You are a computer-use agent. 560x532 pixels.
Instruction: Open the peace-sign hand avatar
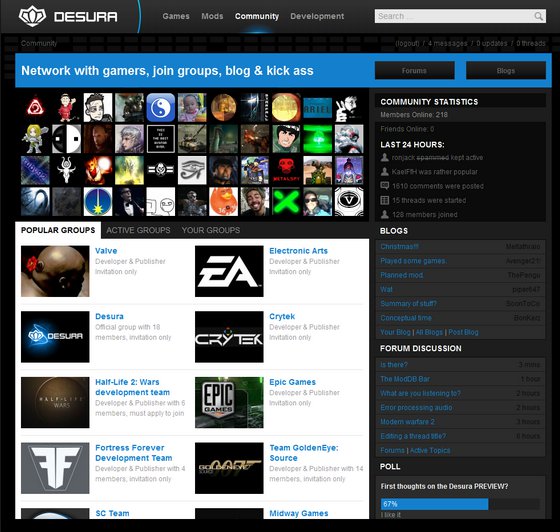pos(349,107)
